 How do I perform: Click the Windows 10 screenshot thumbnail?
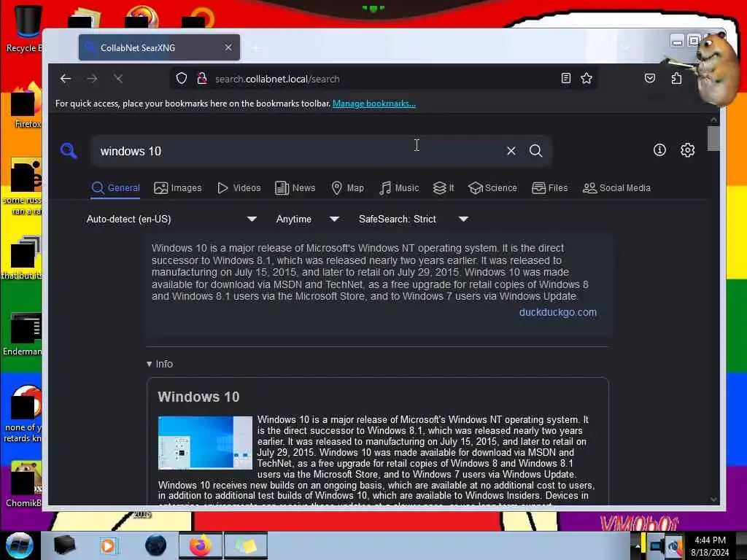tap(205, 443)
